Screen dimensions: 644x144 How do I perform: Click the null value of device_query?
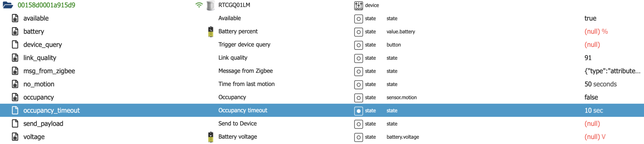click(592, 45)
